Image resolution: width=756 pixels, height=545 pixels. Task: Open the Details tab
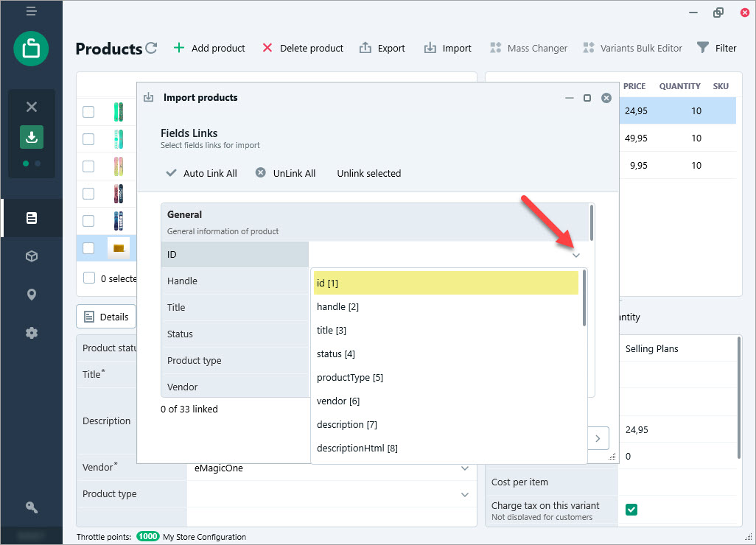(x=106, y=317)
